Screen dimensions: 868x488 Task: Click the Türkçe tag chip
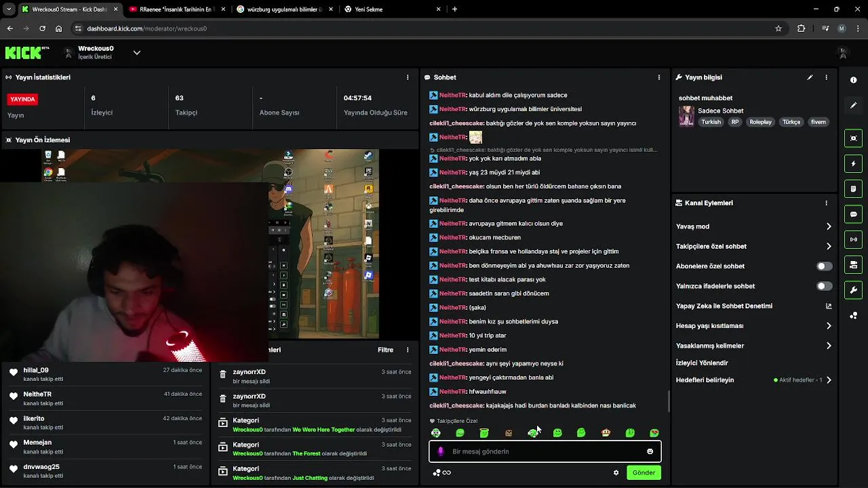[791, 122]
